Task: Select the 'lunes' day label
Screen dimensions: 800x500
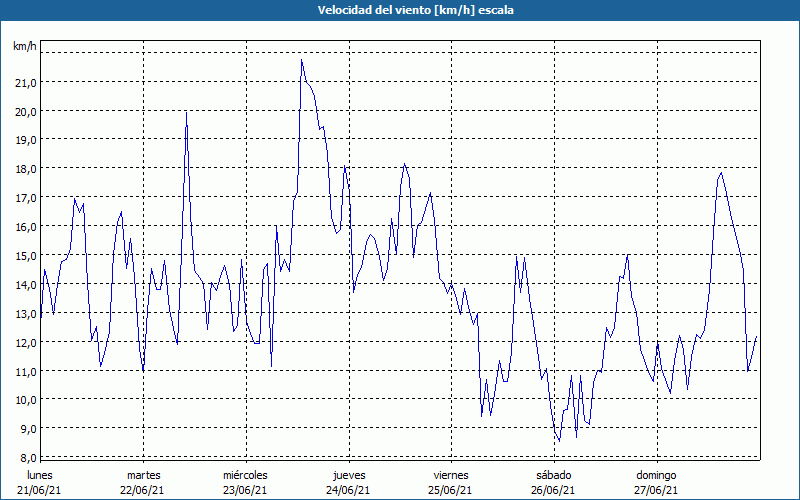Action: pyautogui.click(x=40, y=475)
